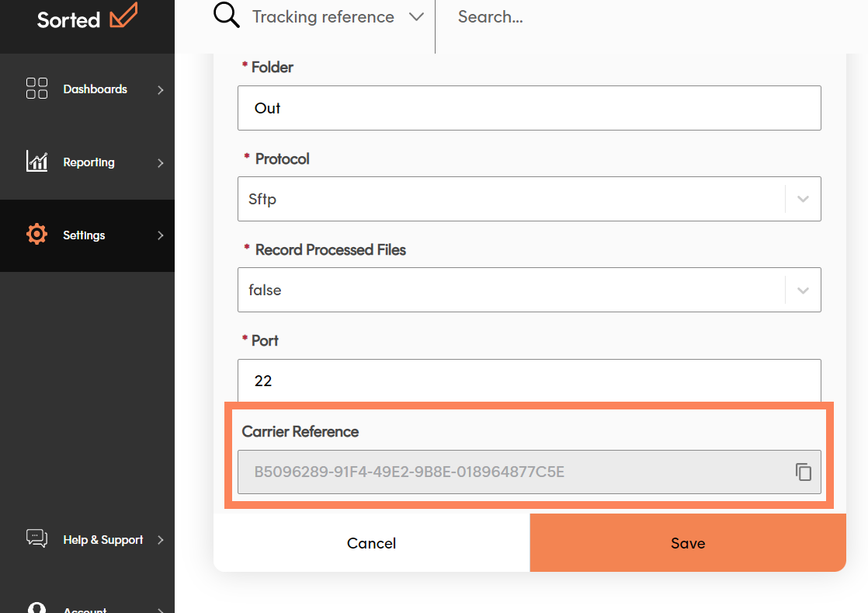868x613 pixels.
Task: Click the Folder input field
Action: coord(529,108)
